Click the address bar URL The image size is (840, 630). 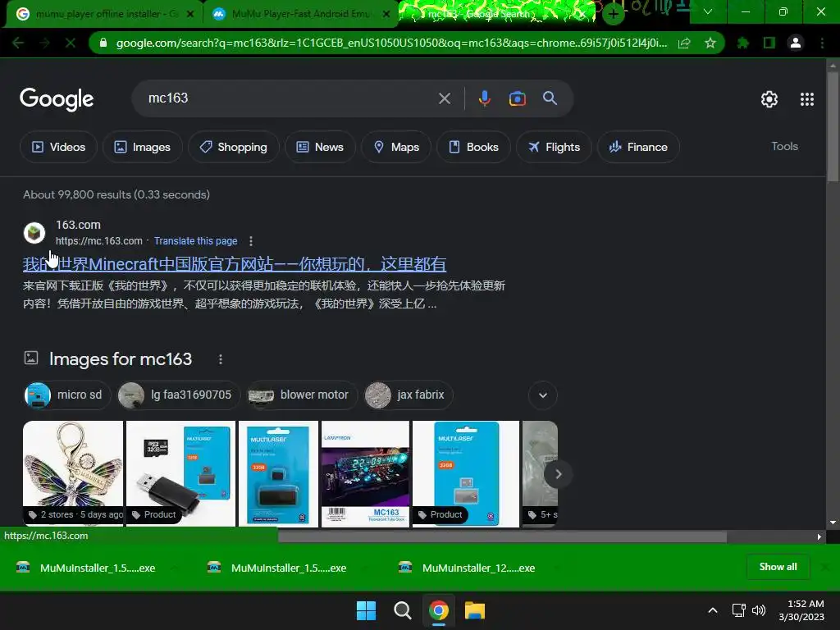pos(391,43)
